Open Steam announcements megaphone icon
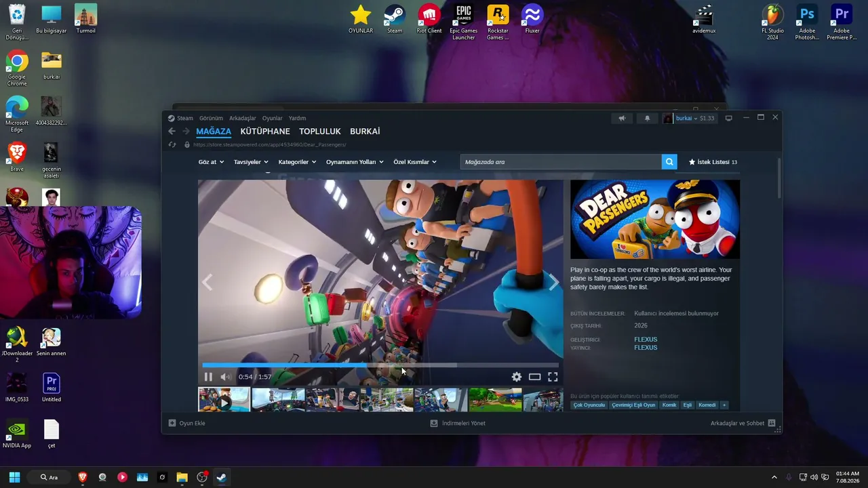 click(x=622, y=118)
